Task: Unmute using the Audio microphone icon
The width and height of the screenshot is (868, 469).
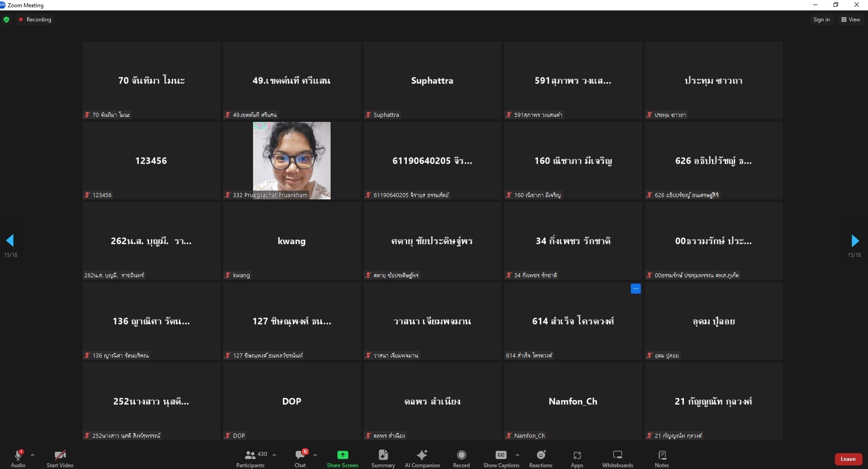Action: [18, 455]
